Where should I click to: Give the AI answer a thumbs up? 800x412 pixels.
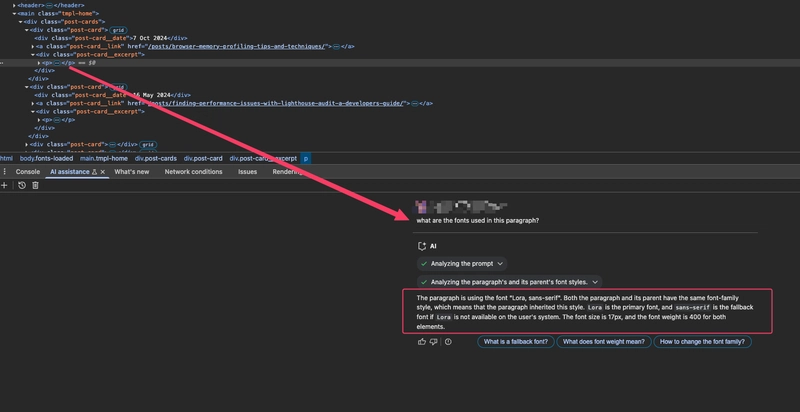(x=421, y=342)
